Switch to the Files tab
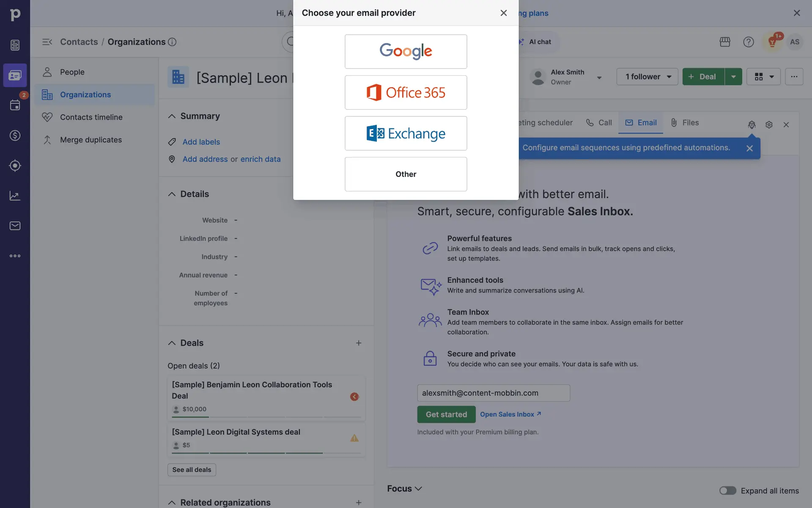812x508 pixels. 684,123
